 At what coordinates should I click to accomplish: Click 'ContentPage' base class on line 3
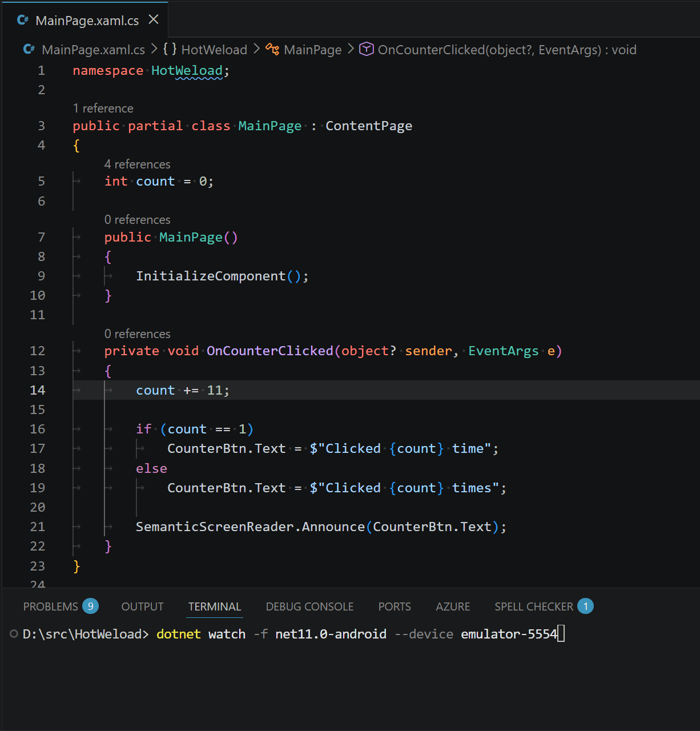tap(369, 126)
